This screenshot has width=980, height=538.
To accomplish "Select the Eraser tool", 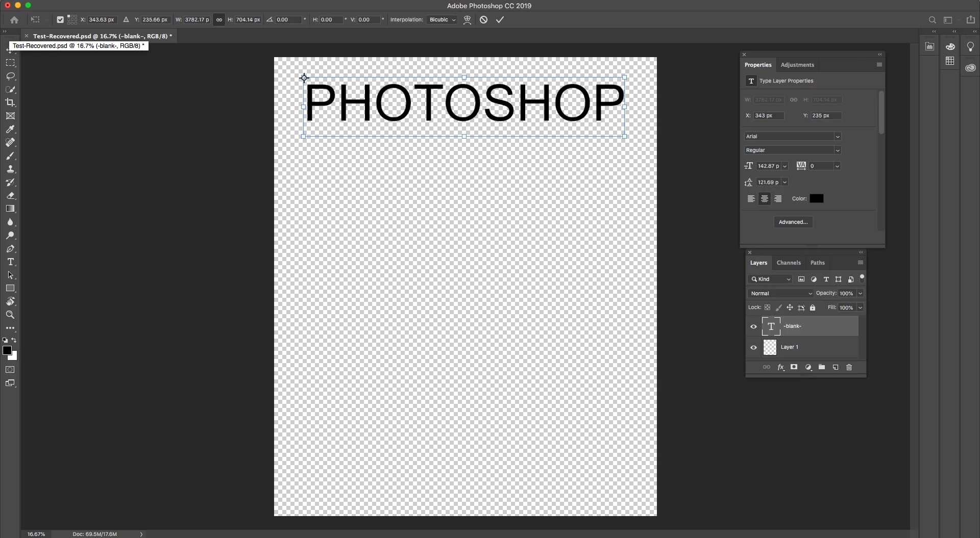I will tap(10, 195).
